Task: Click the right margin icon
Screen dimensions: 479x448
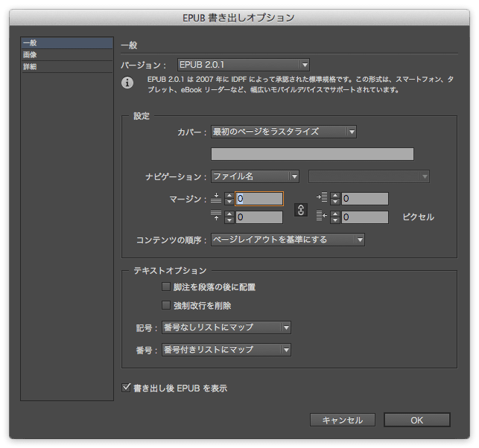Action: click(x=322, y=216)
